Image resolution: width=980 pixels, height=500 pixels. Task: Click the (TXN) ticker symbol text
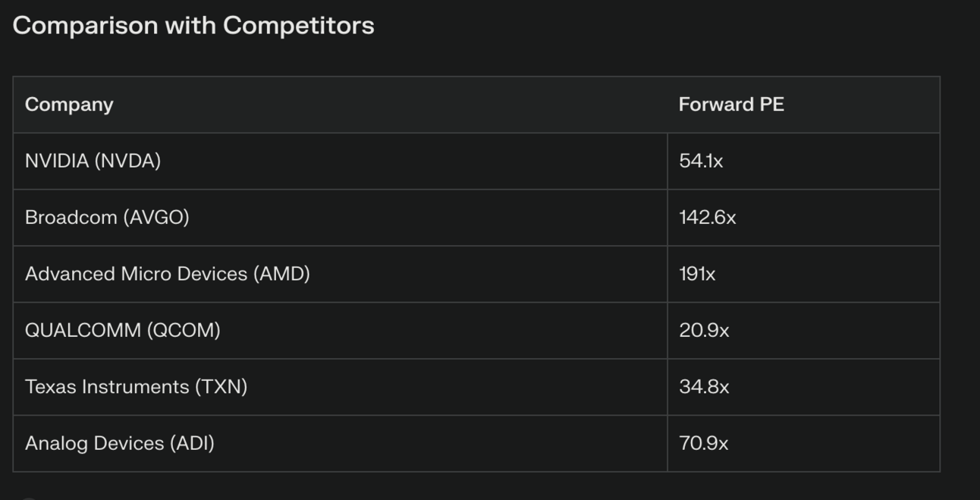pos(221,387)
